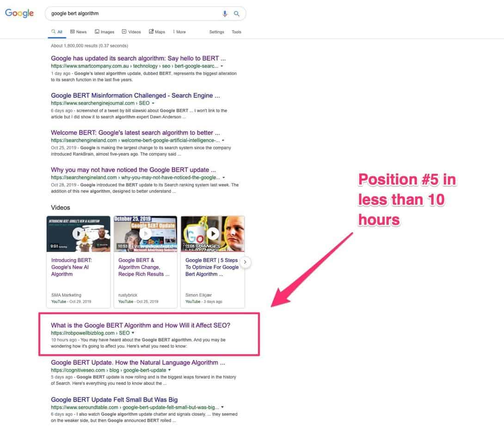Play the 'Introducing BERT' video thumbnail

(x=78, y=233)
